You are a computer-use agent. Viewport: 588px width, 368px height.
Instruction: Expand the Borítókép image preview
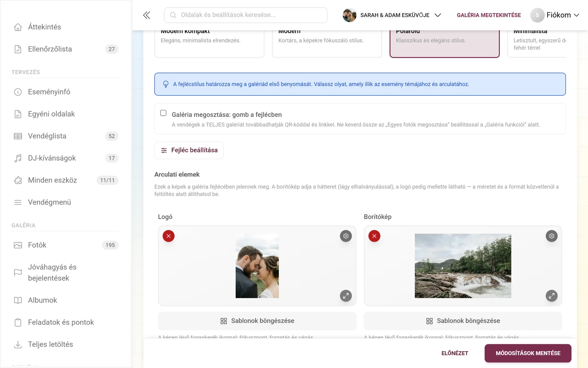click(552, 296)
